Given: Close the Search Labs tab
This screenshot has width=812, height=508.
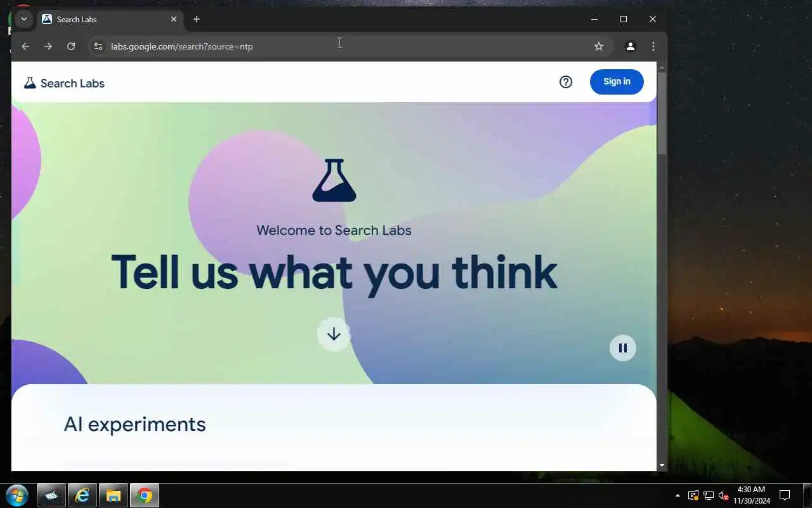Looking at the screenshot, I should tap(173, 19).
